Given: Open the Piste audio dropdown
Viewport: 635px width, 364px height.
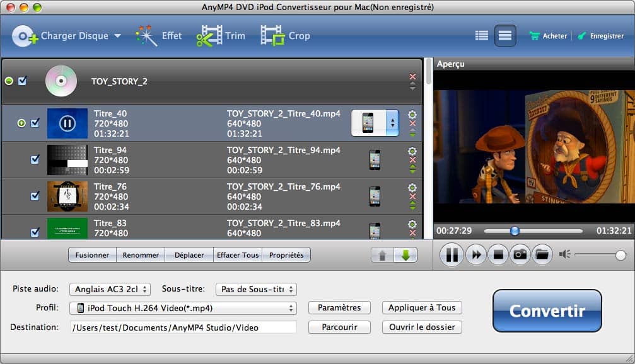Looking at the screenshot, I should pos(110,289).
